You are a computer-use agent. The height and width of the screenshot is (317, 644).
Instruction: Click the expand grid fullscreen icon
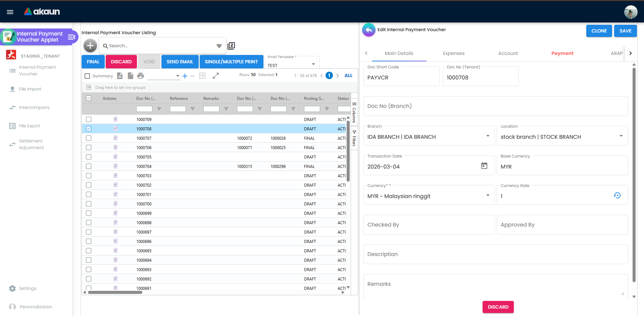216,76
